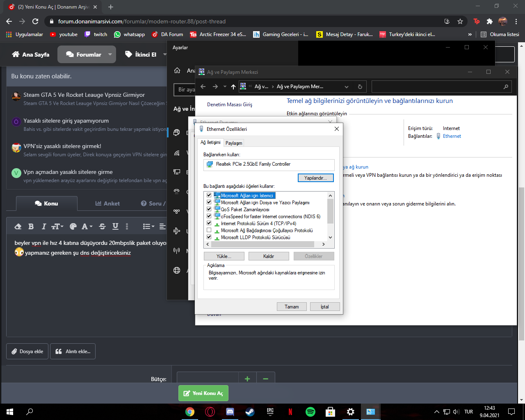Open recent locations dropdown beside forward arrow
Image resolution: width=525 pixels, height=420 pixels.
coord(225,87)
